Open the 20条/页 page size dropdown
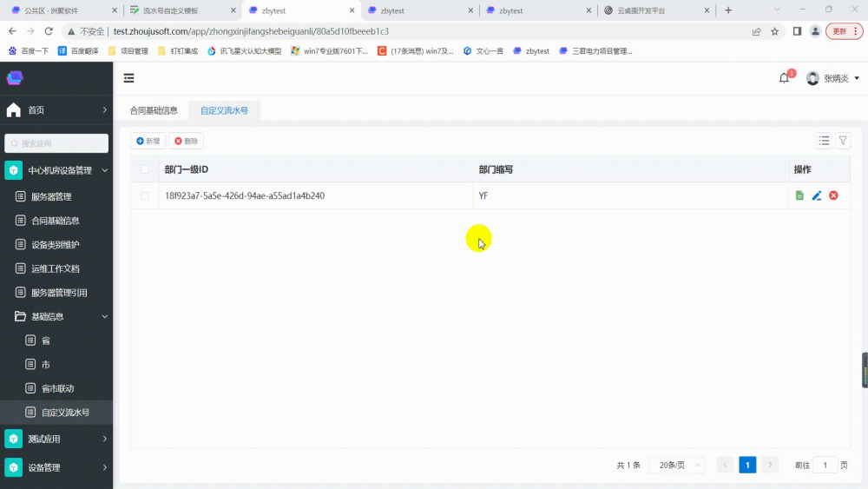Image resolution: width=868 pixels, height=489 pixels. point(676,465)
